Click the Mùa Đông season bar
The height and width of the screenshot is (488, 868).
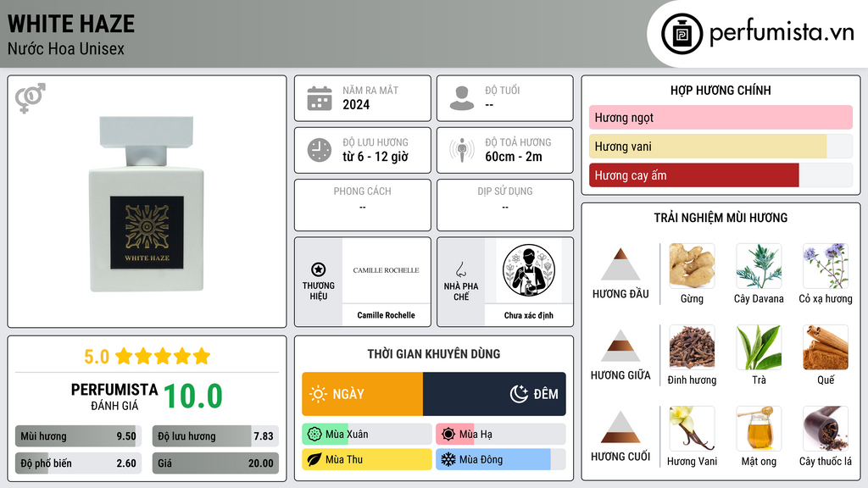(x=500, y=460)
